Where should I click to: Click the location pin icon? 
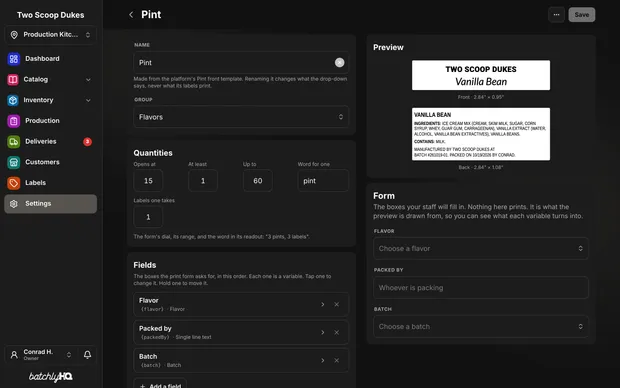pyautogui.click(x=14, y=35)
